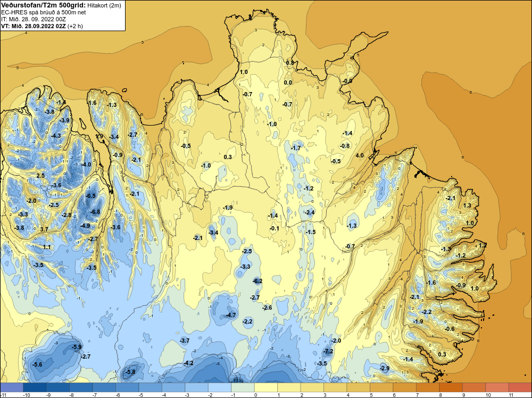Screen dimensions: 532x398
Task: Click the -1.5 temperature value
Action: 311,232
